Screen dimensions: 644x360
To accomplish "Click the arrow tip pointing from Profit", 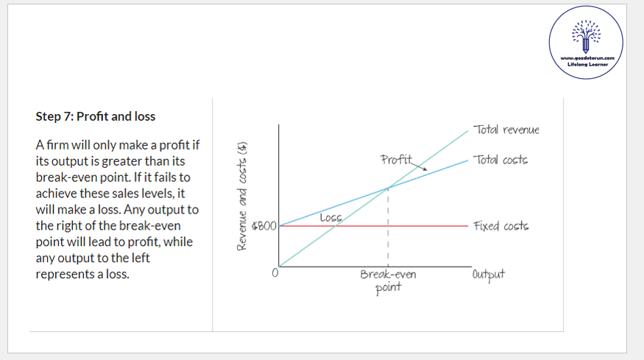I will click(x=428, y=171).
